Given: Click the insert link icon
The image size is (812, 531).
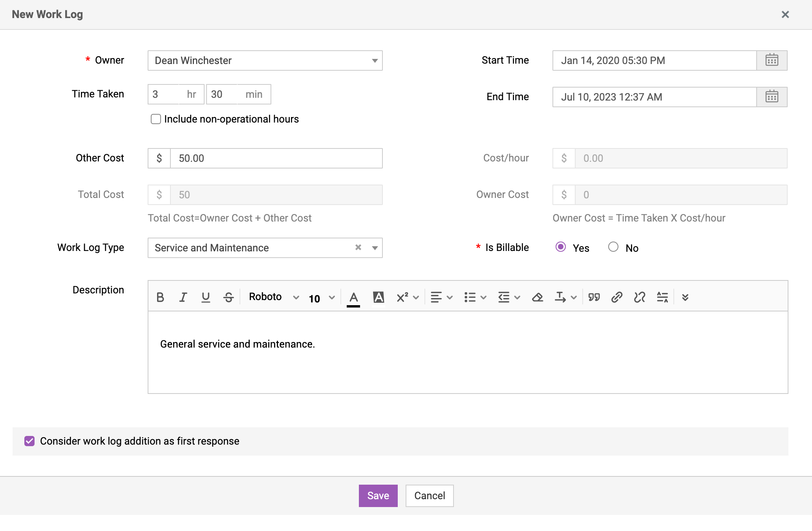Looking at the screenshot, I should [x=616, y=297].
